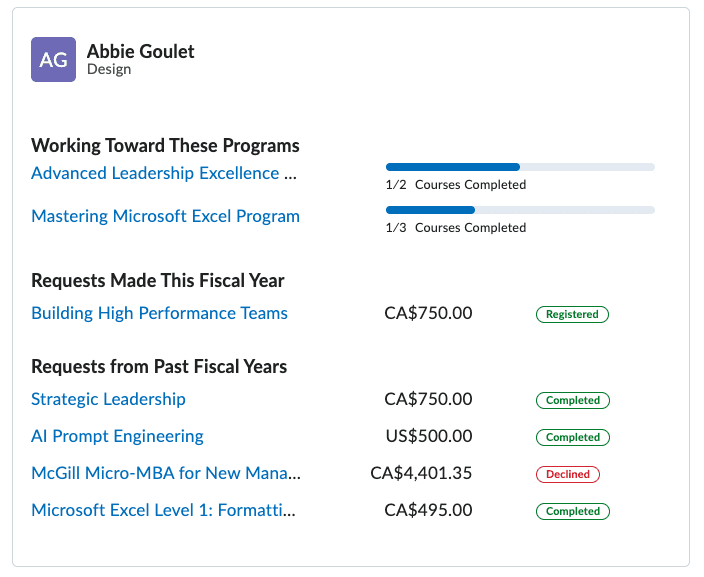This screenshot has height=577, width=704.
Task: Click Completed badge for AI Prompt Engineering
Action: click(x=572, y=437)
